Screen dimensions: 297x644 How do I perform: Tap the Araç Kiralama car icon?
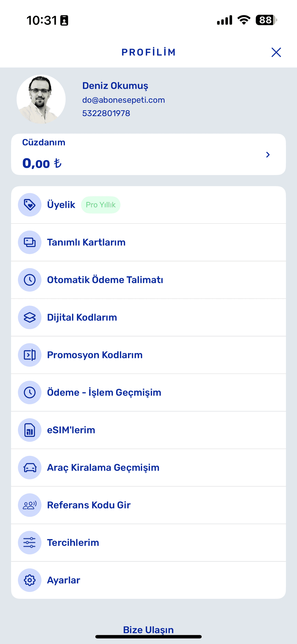pyautogui.click(x=30, y=468)
